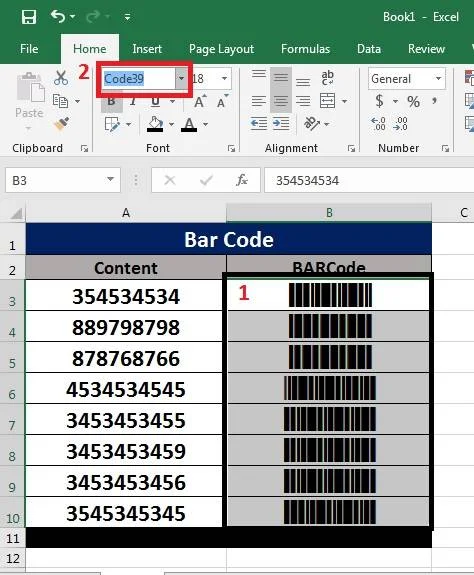Image resolution: width=474 pixels, height=575 pixels.
Task: Toggle Bold formatting
Action: point(111,101)
